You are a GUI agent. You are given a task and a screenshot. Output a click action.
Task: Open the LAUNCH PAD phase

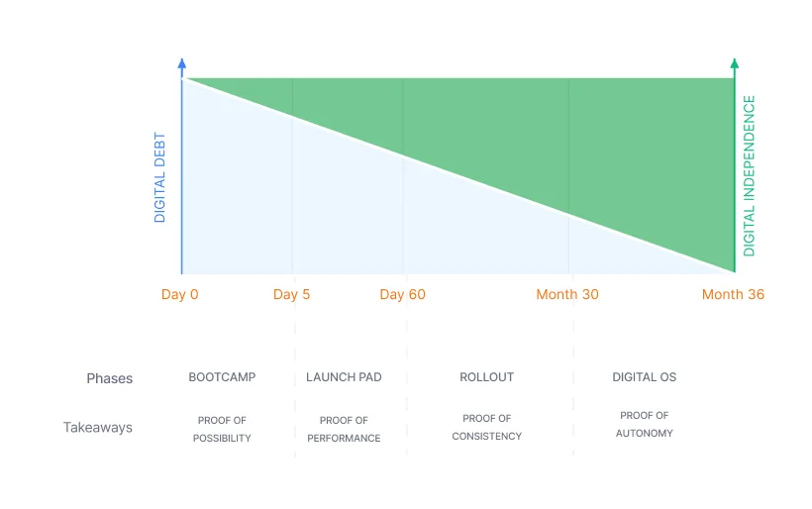click(344, 377)
